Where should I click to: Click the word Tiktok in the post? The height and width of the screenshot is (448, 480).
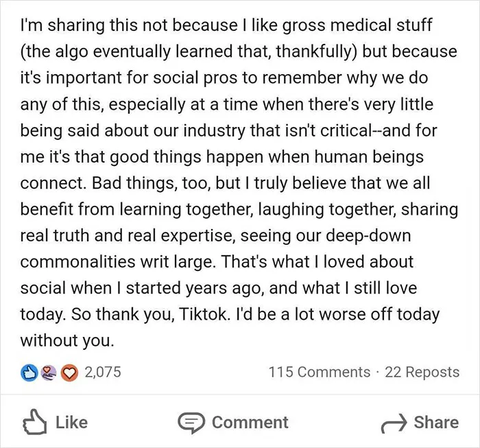click(x=204, y=314)
